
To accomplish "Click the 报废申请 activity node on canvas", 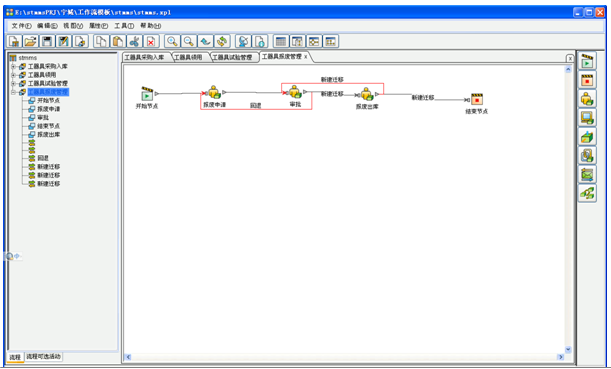I will pyautogui.click(x=214, y=93).
